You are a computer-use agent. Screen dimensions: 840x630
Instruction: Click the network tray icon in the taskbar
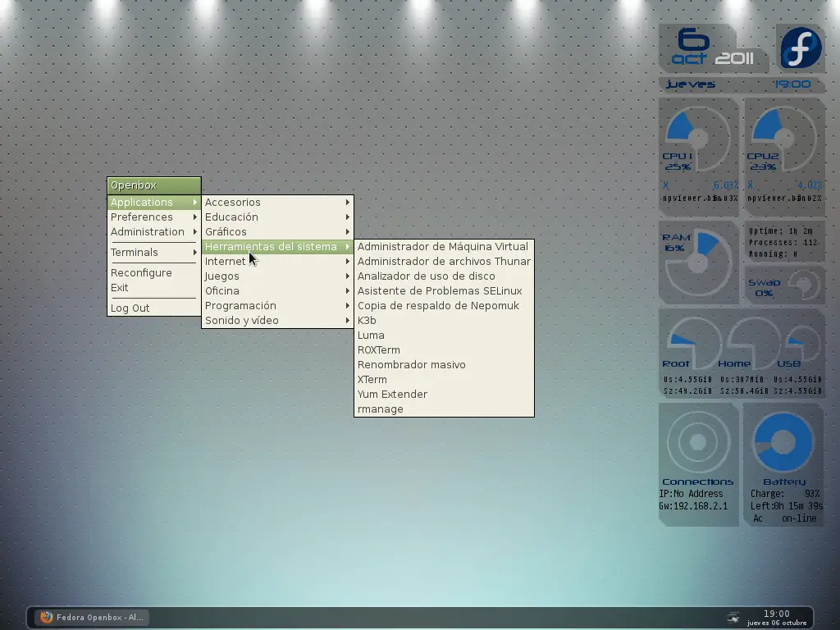[x=733, y=617]
